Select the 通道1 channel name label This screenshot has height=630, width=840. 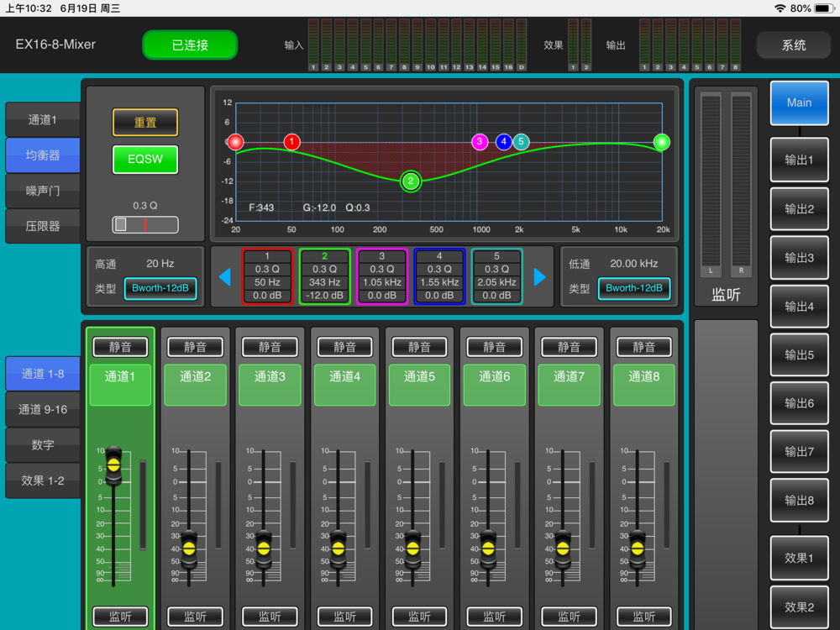coord(120,385)
